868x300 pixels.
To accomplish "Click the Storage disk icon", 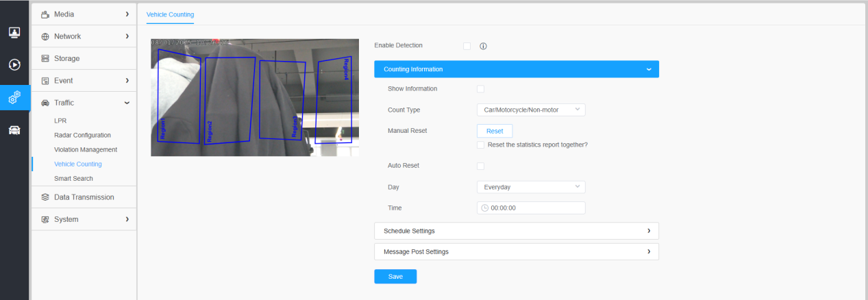I will click(x=45, y=58).
